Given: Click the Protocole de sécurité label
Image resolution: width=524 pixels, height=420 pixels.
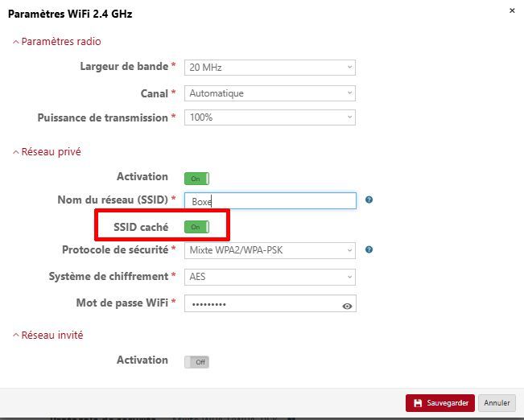Looking at the screenshot, I should (x=115, y=250).
